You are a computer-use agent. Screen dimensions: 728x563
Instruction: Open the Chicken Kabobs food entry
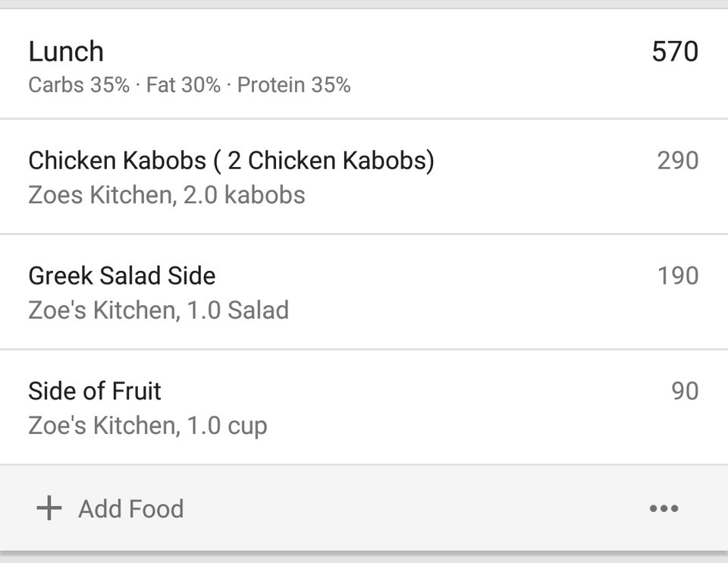pos(232,161)
